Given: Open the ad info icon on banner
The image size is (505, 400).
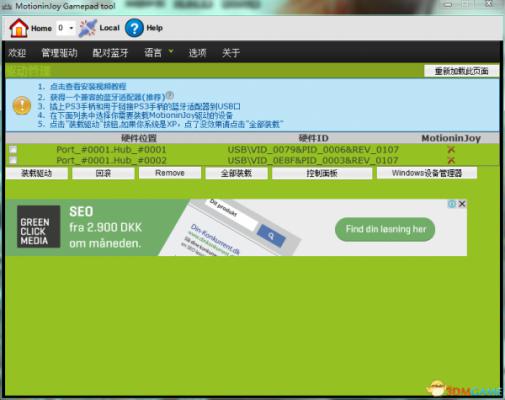Looking at the screenshot, I should click(452, 204).
